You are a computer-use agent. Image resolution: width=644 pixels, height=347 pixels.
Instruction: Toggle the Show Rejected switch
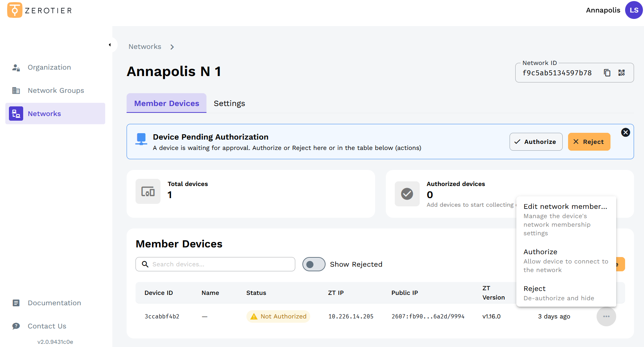click(x=314, y=264)
